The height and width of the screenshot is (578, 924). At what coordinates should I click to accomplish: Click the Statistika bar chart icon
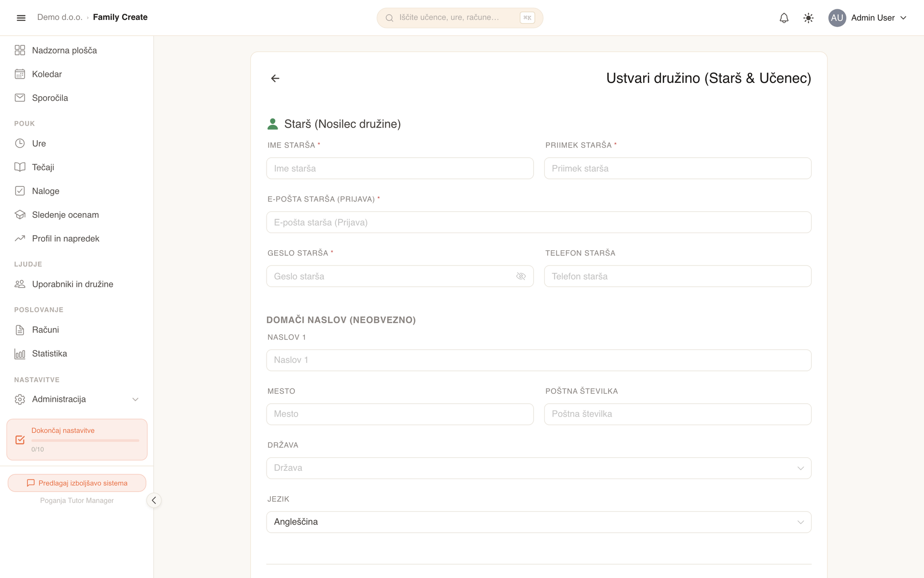pyautogui.click(x=20, y=354)
